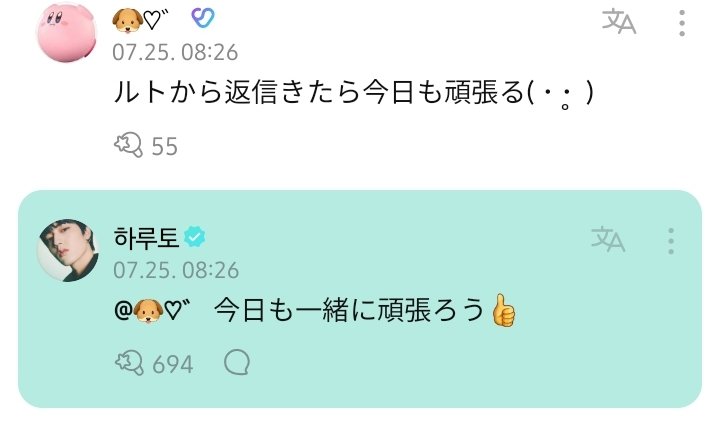The image size is (720, 421).
Task: Open 하루토's profile picture
Action: [x=68, y=250]
